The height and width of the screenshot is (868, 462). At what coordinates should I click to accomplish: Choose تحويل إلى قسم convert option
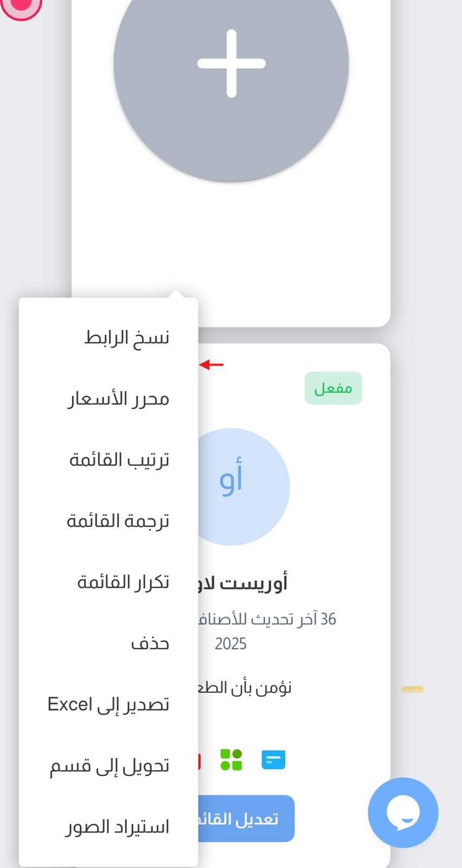point(110,766)
